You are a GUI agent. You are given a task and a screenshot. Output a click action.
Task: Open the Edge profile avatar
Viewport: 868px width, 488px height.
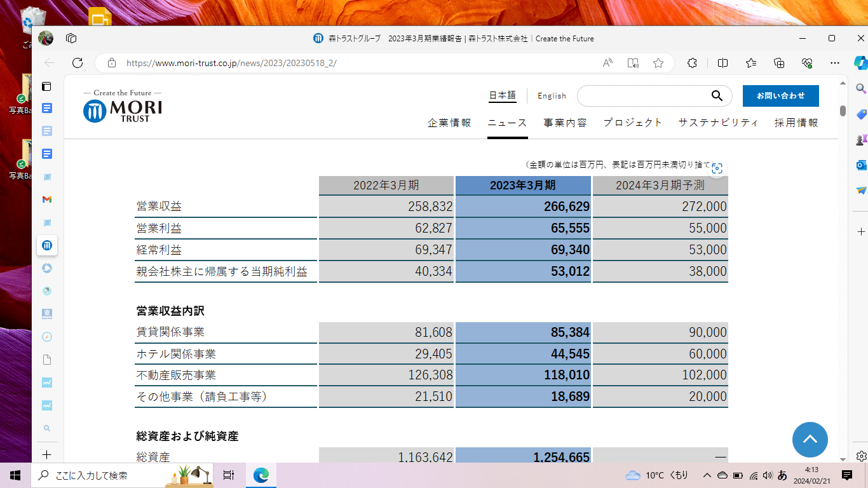tap(46, 39)
